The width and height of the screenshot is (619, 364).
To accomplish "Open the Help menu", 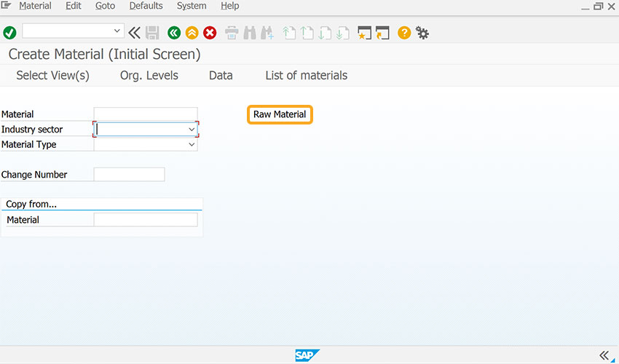I will click(229, 6).
